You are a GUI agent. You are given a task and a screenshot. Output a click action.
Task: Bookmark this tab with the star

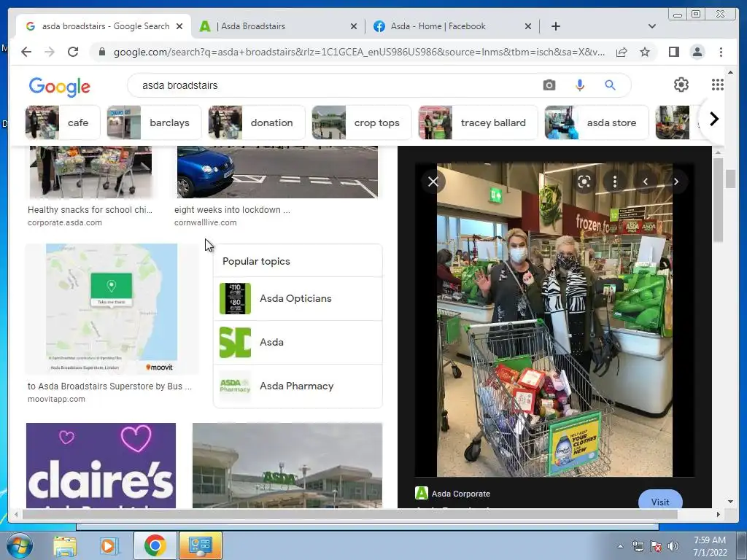click(x=645, y=52)
